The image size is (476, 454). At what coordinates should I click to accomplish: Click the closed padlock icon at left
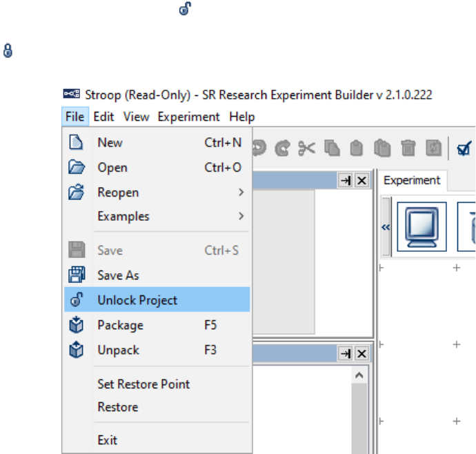8,51
